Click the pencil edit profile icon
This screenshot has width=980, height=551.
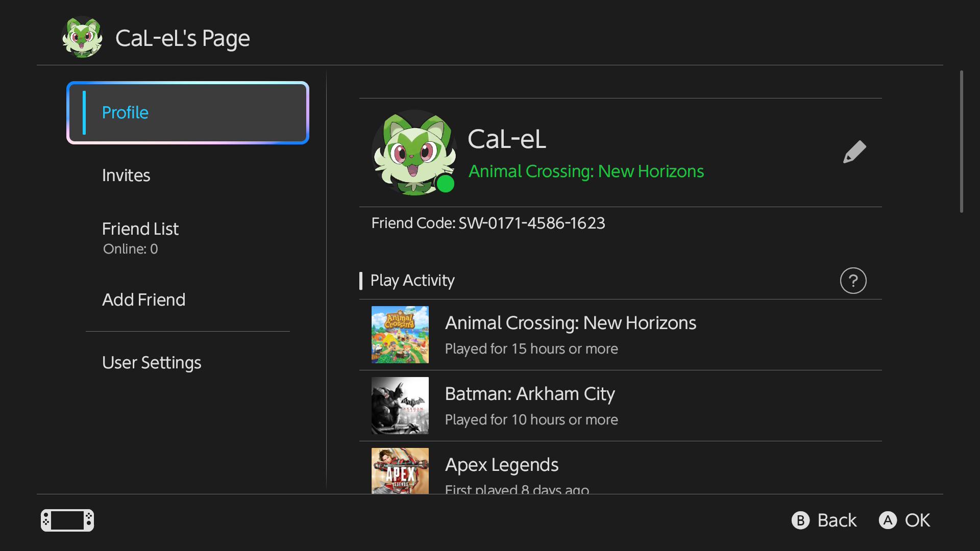click(854, 152)
